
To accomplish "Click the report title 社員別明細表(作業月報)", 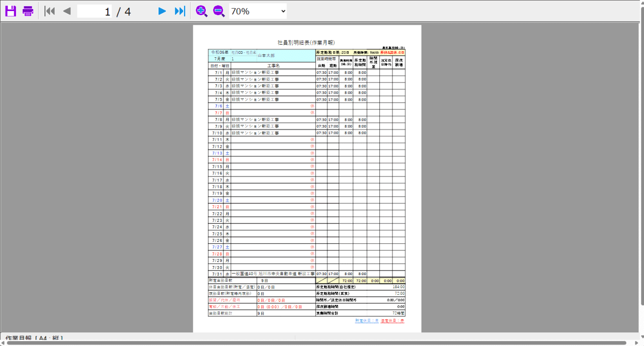I will 306,43.
